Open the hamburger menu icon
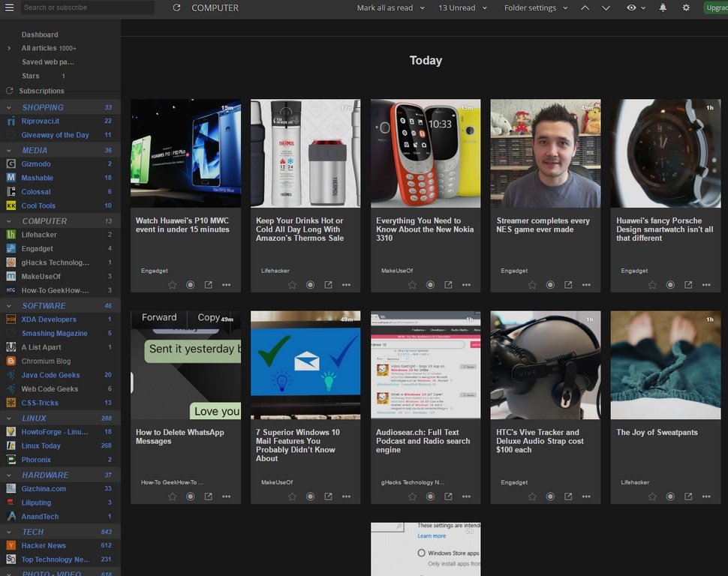The image size is (728, 576). pyautogui.click(x=9, y=7)
